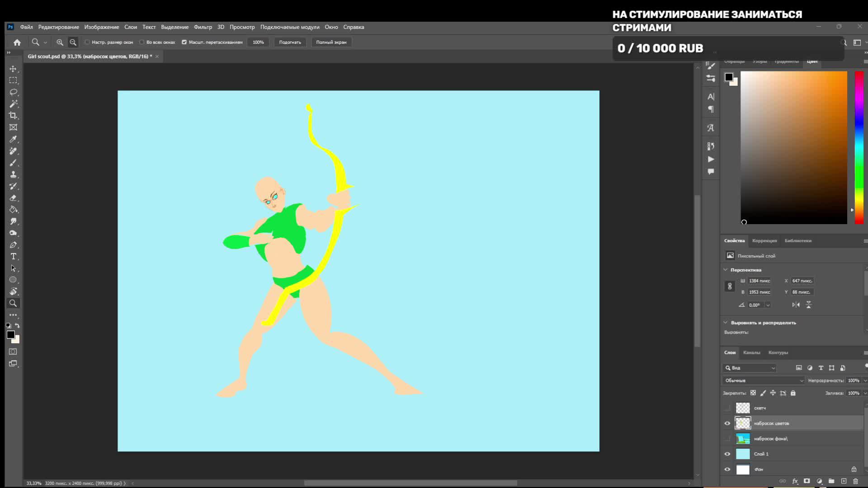
Task: Show the 'скетч' layer
Action: [727, 408]
